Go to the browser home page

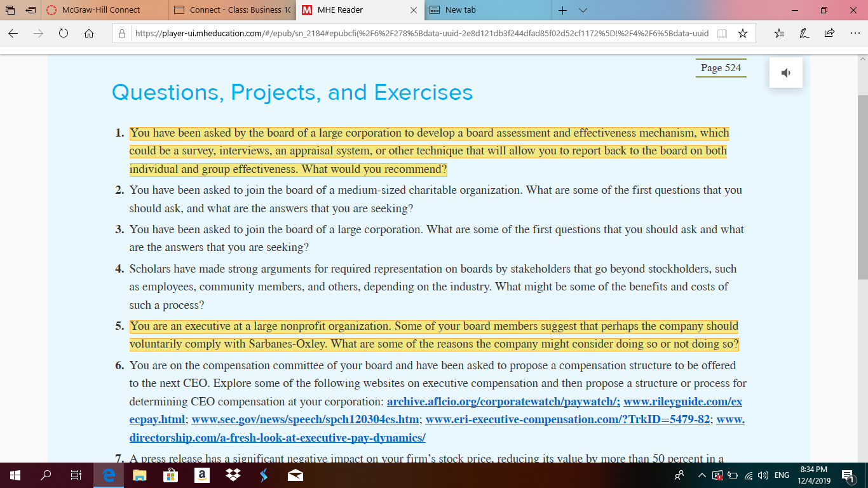[89, 33]
